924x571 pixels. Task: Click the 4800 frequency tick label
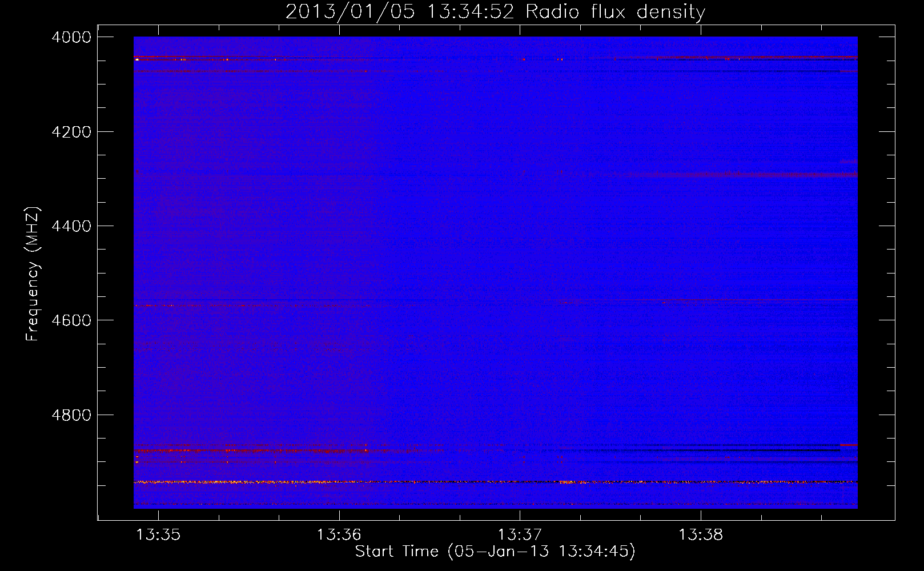(x=71, y=415)
